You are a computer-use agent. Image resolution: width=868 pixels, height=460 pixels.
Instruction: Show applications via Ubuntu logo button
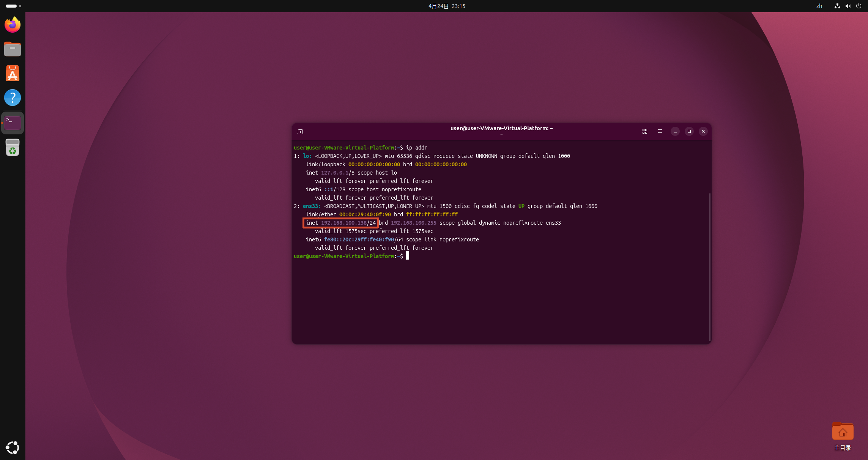click(13, 447)
